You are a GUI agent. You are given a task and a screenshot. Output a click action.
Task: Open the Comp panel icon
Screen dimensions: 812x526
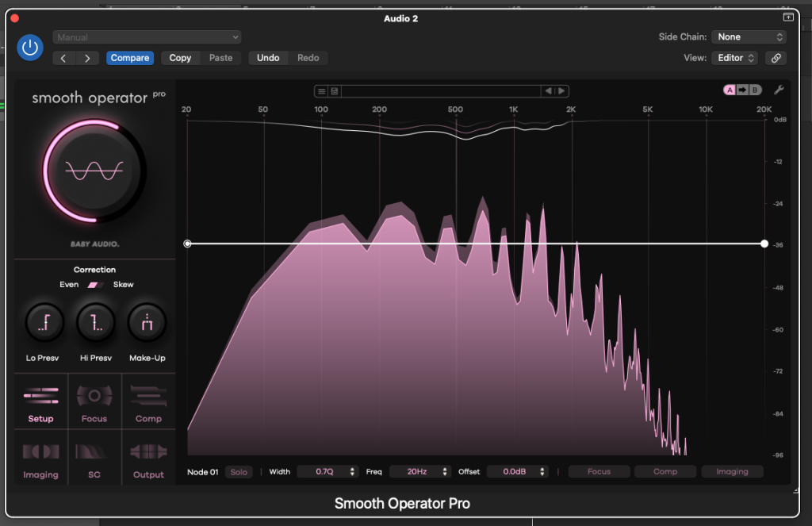[147, 402]
